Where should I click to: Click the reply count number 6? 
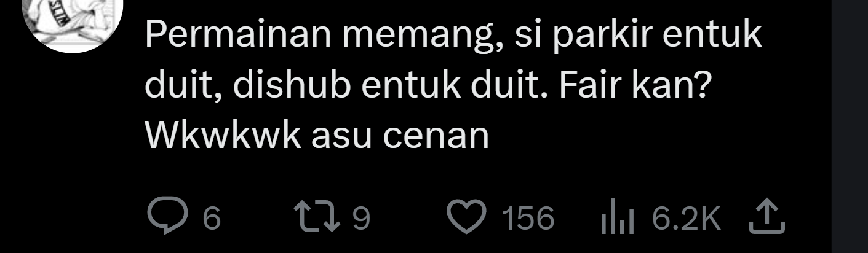pyautogui.click(x=211, y=219)
